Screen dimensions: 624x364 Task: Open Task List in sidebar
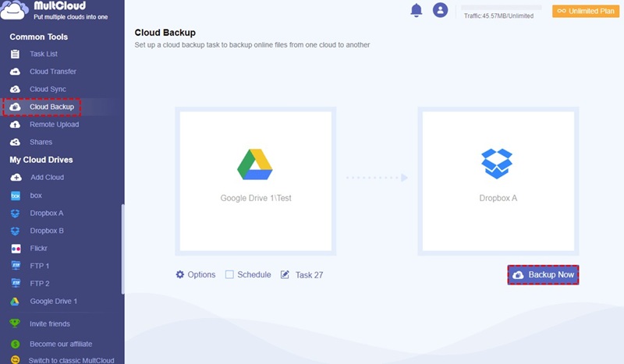44,54
